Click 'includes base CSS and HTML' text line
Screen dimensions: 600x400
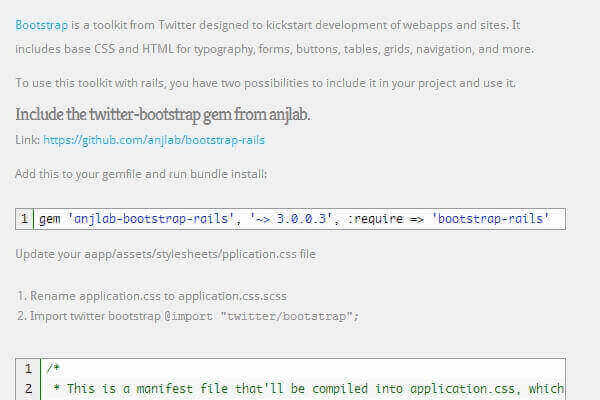click(x=274, y=49)
